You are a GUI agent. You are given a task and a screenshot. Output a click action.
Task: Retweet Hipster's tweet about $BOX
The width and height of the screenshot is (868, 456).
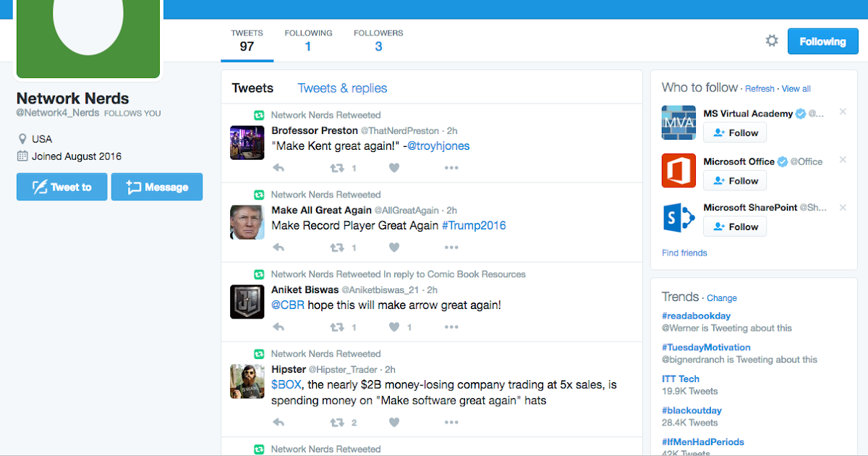pos(336,422)
